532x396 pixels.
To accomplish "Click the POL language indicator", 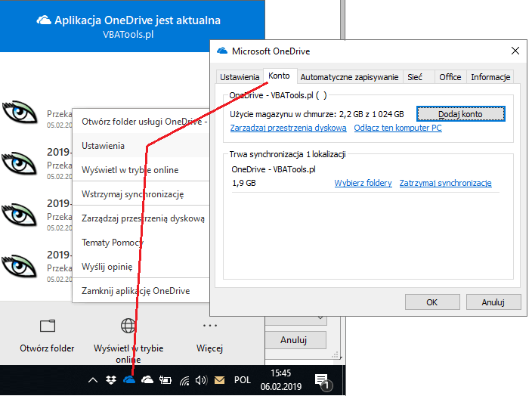I will [x=243, y=380].
